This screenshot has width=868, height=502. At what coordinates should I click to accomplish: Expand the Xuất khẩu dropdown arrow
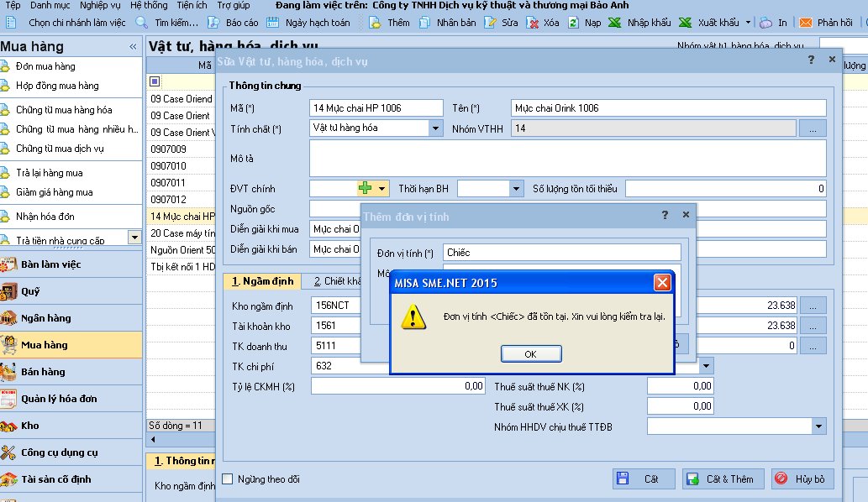748,23
